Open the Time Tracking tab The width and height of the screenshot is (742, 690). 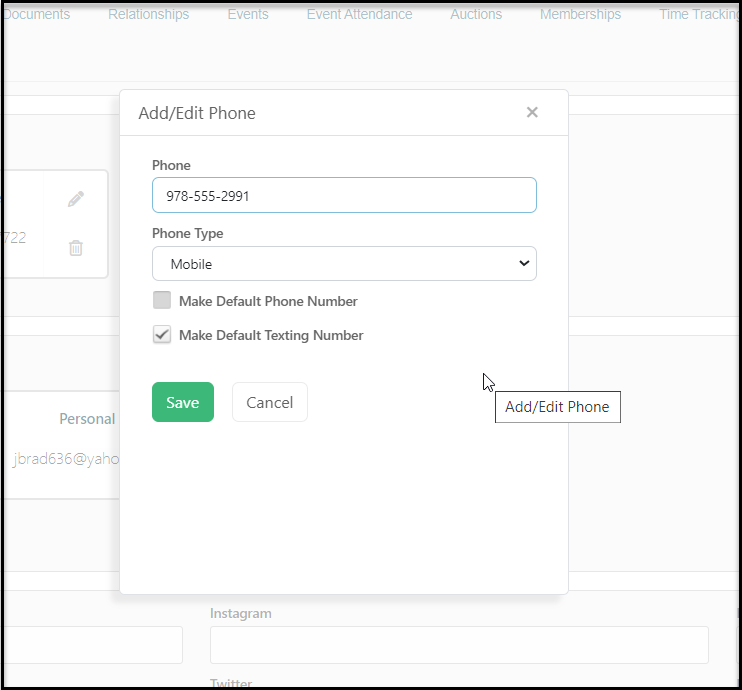(x=699, y=14)
